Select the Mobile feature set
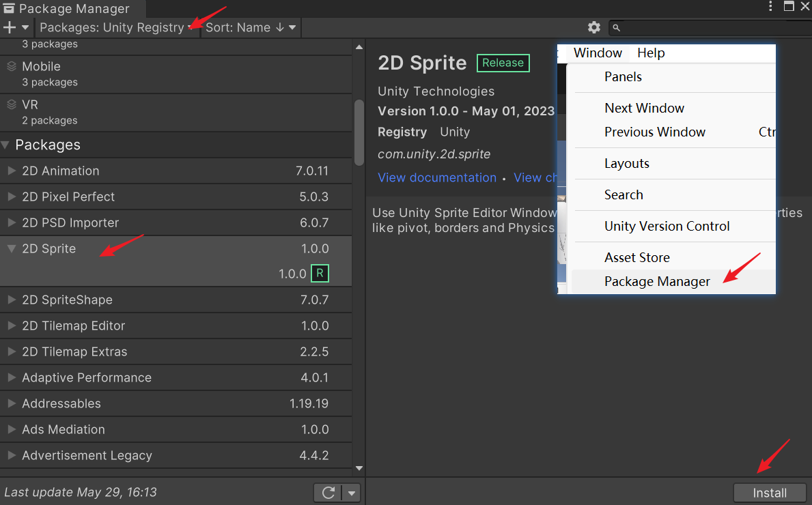 click(x=176, y=74)
